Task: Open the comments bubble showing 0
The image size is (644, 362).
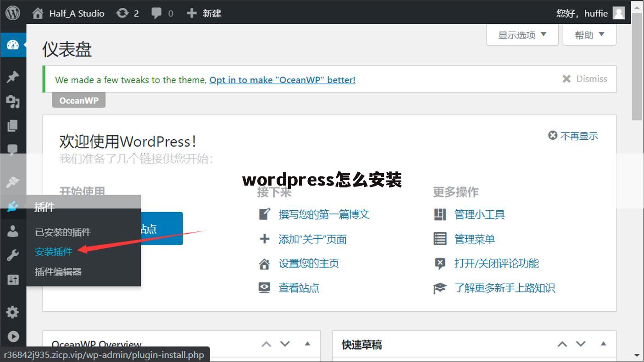Action: (x=162, y=13)
